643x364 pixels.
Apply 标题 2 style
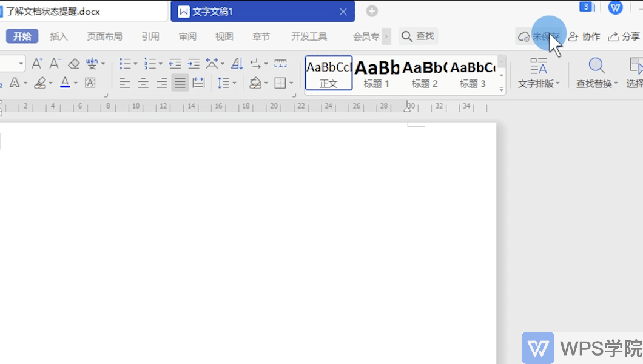click(x=425, y=73)
